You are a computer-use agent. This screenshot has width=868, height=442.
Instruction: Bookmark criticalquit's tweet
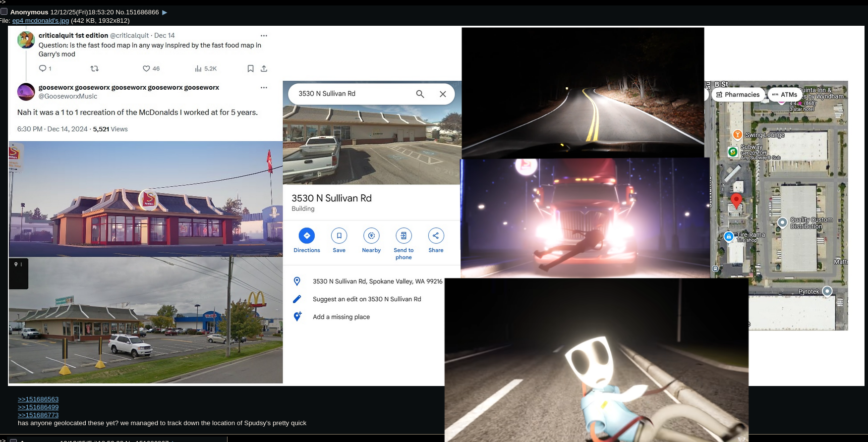pyautogui.click(x=250, y=68)
